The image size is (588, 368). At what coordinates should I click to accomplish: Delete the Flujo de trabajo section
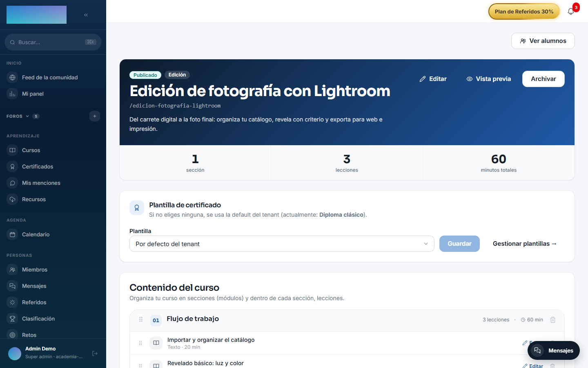click(x=553, y=320)
